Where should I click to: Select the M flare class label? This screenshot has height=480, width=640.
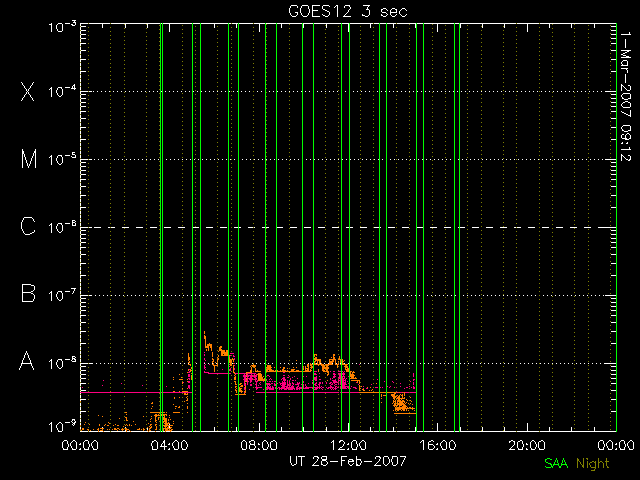click(29, 159)
